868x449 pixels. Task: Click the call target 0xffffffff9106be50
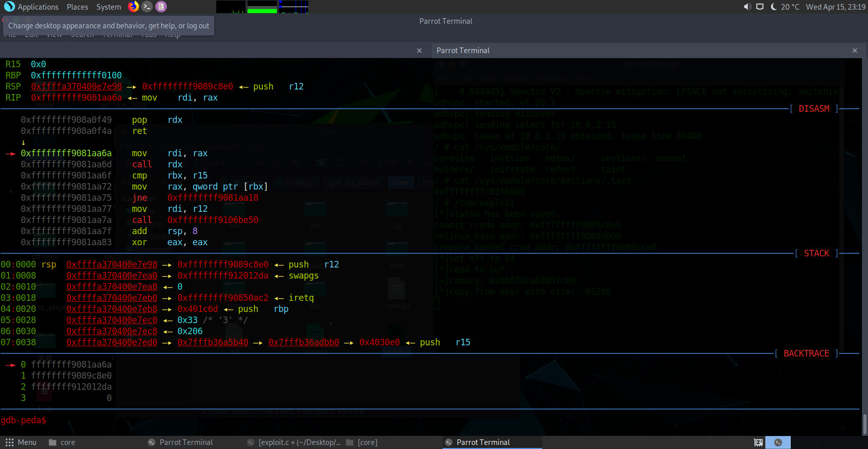213,220
